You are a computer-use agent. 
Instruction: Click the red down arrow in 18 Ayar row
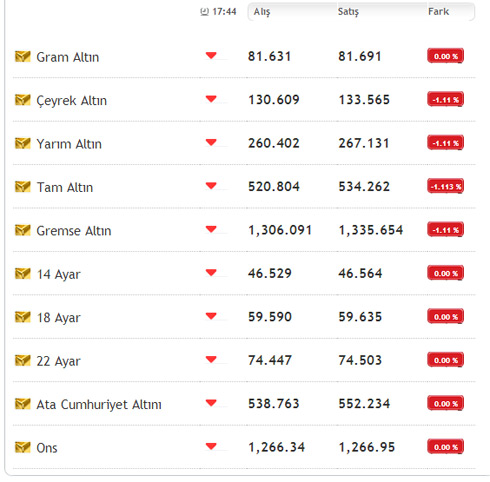(211, 315)
